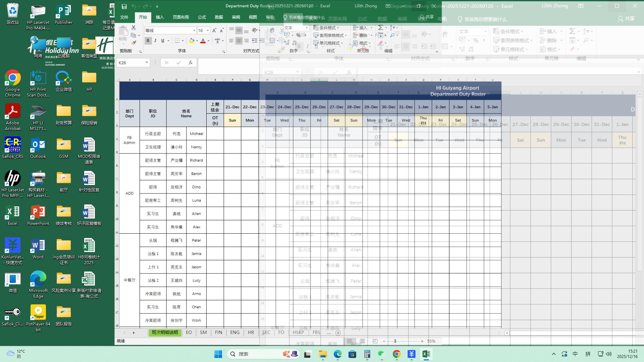Open the Name Box K26 dropdown arrow
Image resolution: width=644 pixels, height=362 pixels.
coord(147,63)
